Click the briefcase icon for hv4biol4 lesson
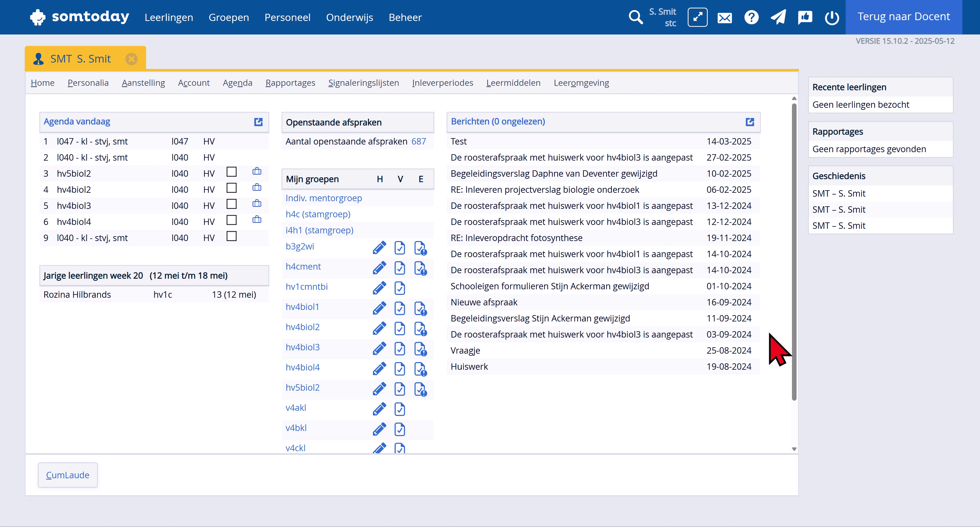 (x=257, y=219)
